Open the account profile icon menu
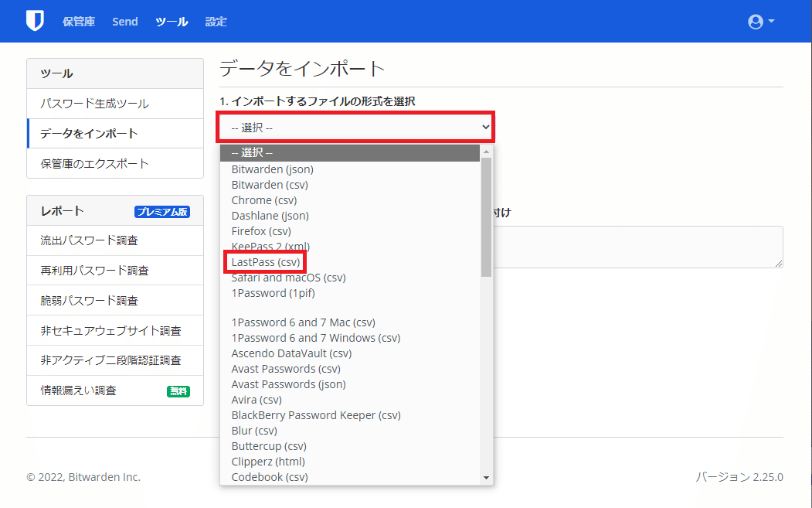This screenshot has width=812, height=508. click(x=761, y=21)
